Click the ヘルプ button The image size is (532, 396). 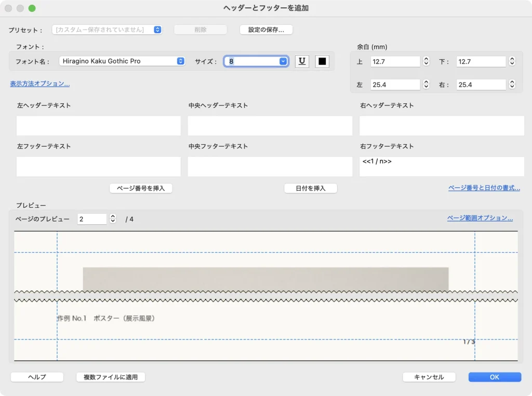[x=37, y=377]
